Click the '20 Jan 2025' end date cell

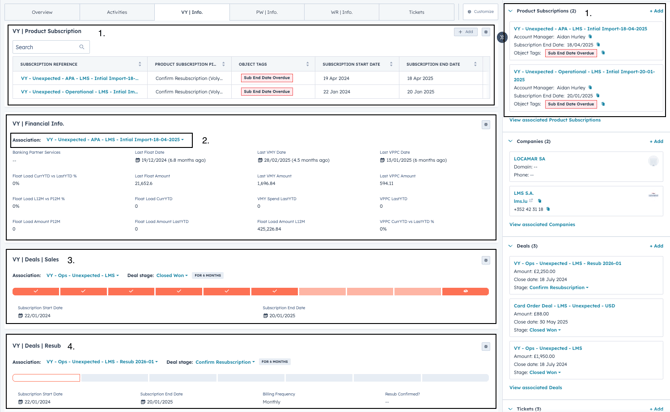[420, 92]
